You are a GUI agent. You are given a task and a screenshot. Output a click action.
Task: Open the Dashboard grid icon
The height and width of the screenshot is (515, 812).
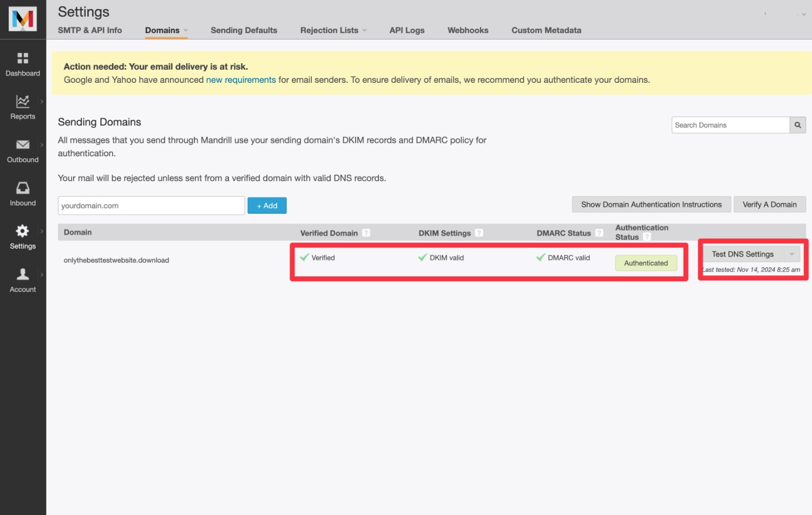pos(23,58)
